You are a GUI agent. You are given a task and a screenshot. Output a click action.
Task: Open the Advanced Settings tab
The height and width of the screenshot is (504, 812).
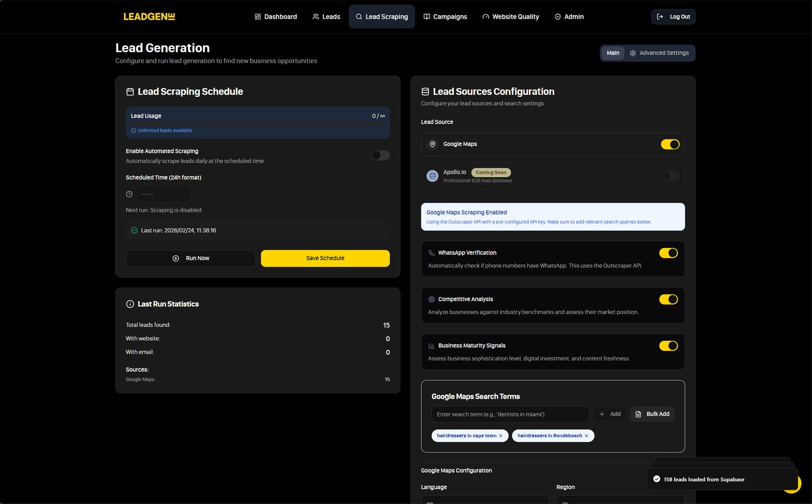click(659, 53)
